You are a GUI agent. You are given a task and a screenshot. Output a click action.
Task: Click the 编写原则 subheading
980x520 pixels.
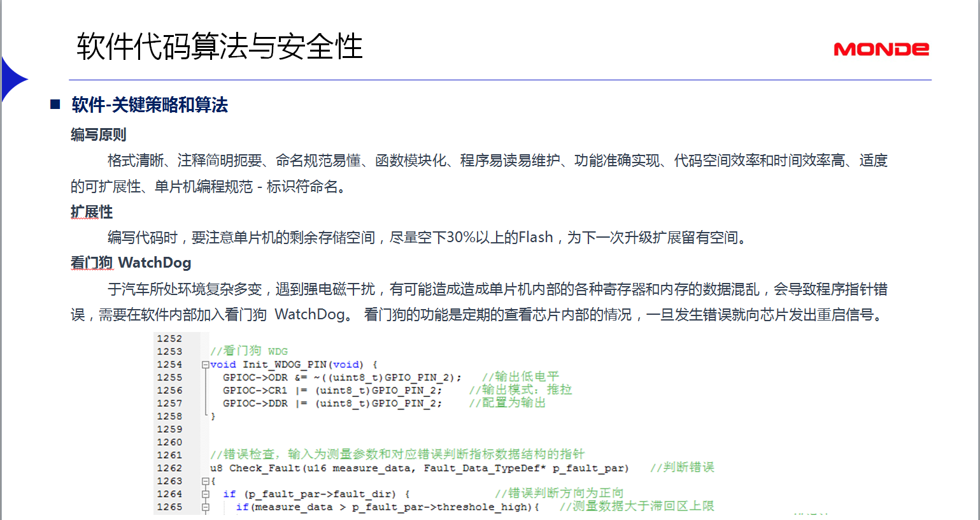click(98, 134)
